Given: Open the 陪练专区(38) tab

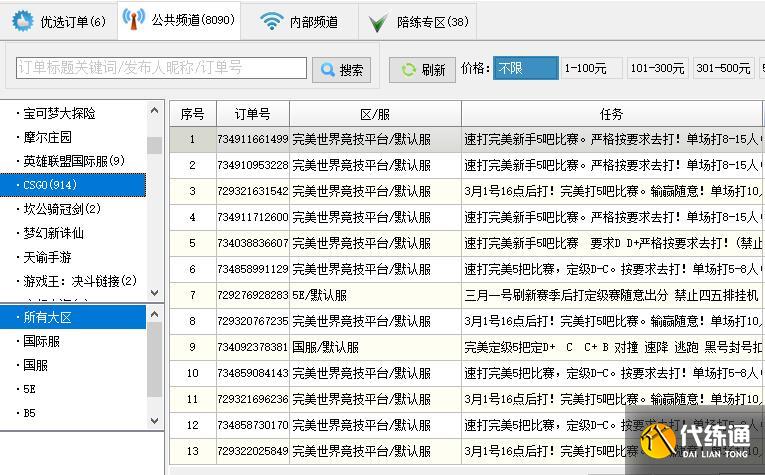Looking at the screenshot, I should point(418,21).
